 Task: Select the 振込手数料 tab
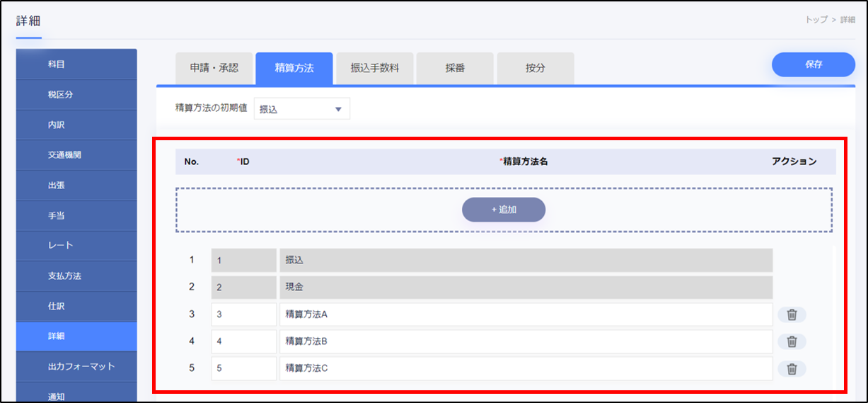375,69
